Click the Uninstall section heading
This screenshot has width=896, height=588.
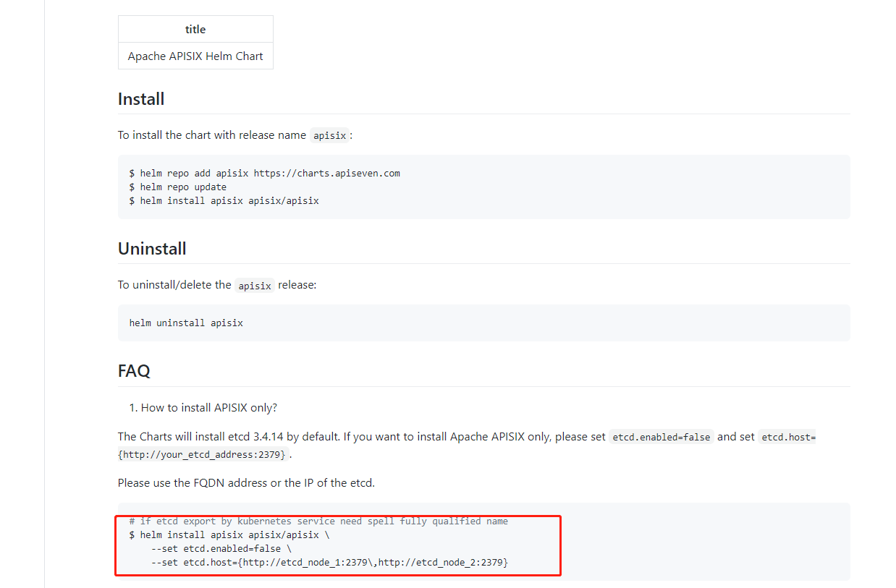[152, 249]
